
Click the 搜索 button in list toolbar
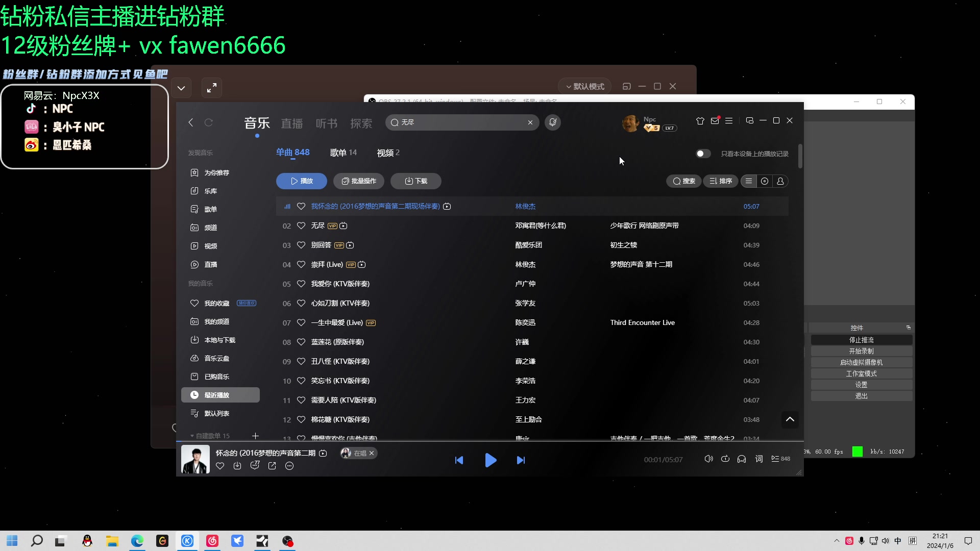click(684, 181)
